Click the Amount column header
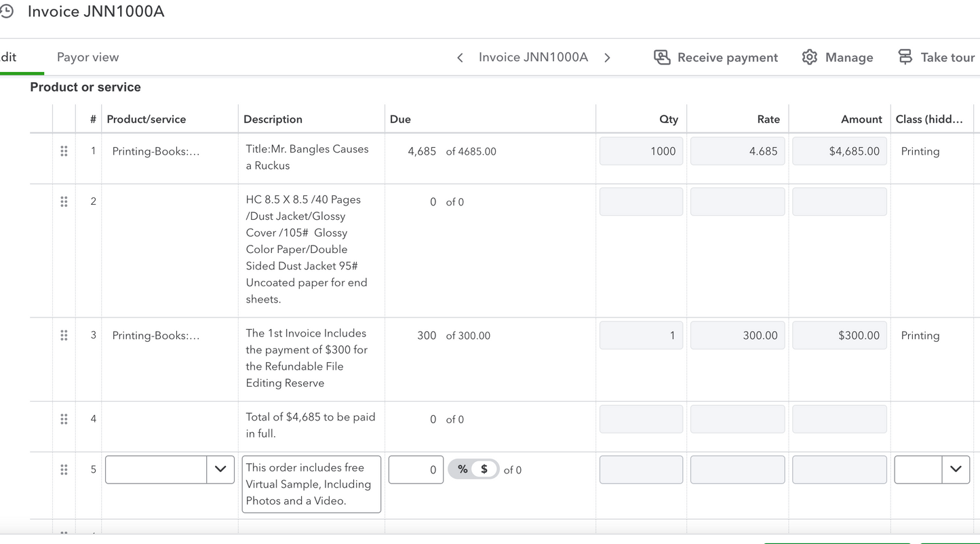The image size is (980, 544). tap(861, 119)
